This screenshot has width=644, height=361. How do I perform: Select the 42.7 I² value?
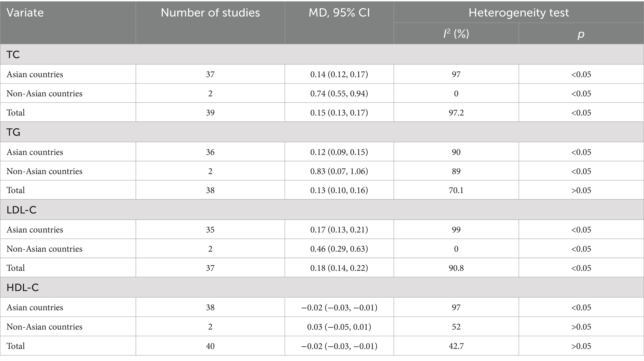click(x=456, y=346)
